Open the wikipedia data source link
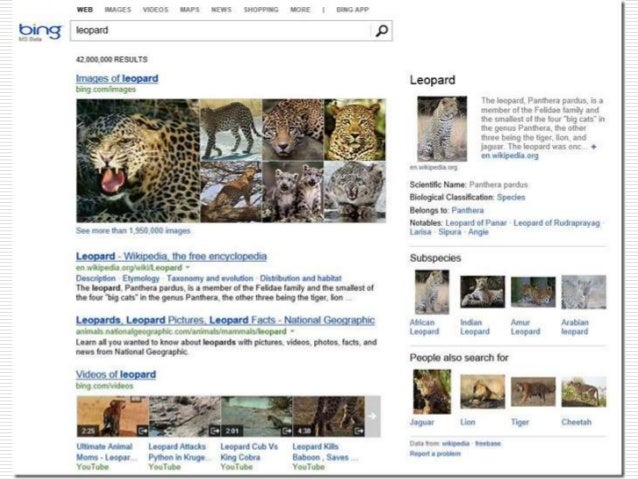This screenshot has height=479, width=638. tap(455, 444)
